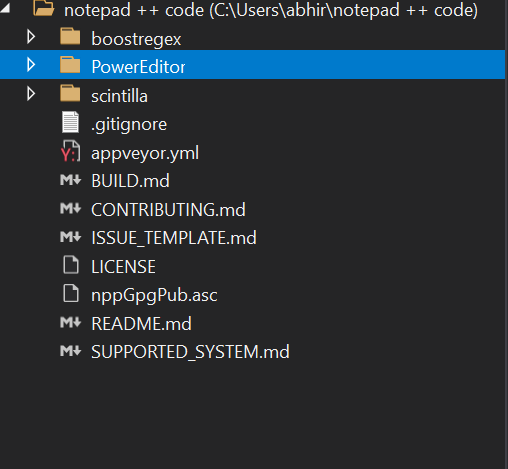The image size is (508, 469).
Task: Expand the PowerEditor folder arrow
Action: pos(31,65)
